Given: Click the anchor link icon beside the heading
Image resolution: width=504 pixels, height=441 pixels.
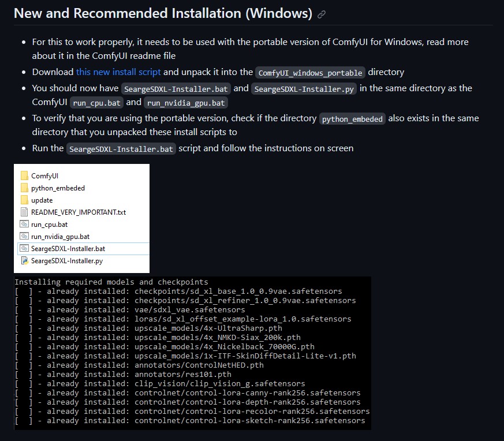Looking at the screenshot, I should (x=322, y=14).
